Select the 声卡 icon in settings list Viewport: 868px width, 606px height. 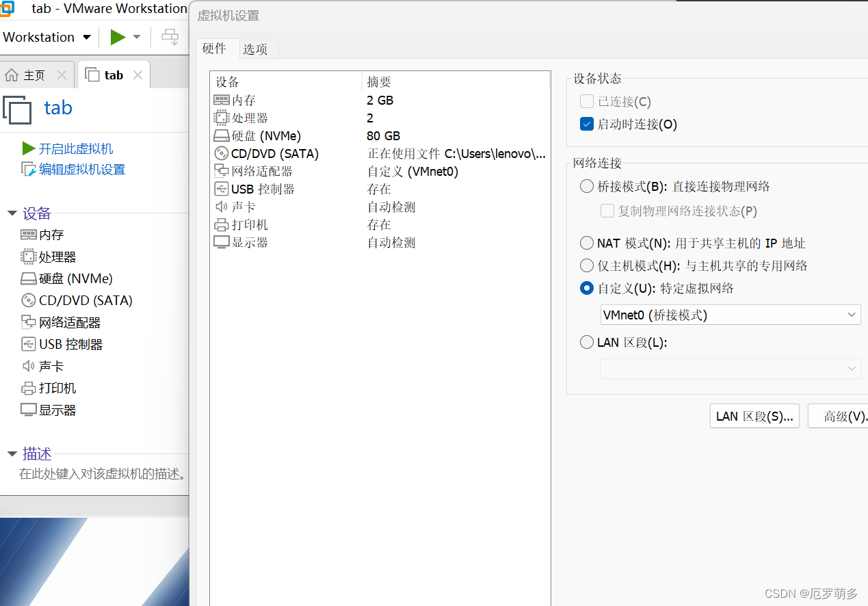click(x=221, y=207)
